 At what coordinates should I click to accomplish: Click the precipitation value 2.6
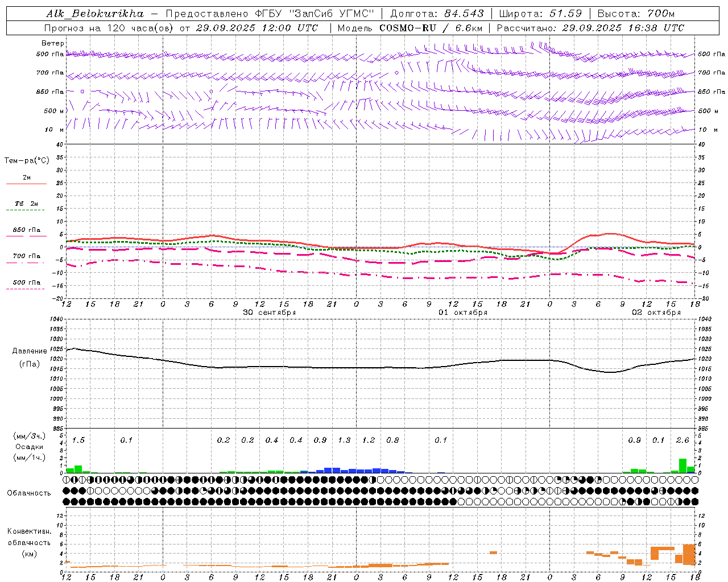682,440
